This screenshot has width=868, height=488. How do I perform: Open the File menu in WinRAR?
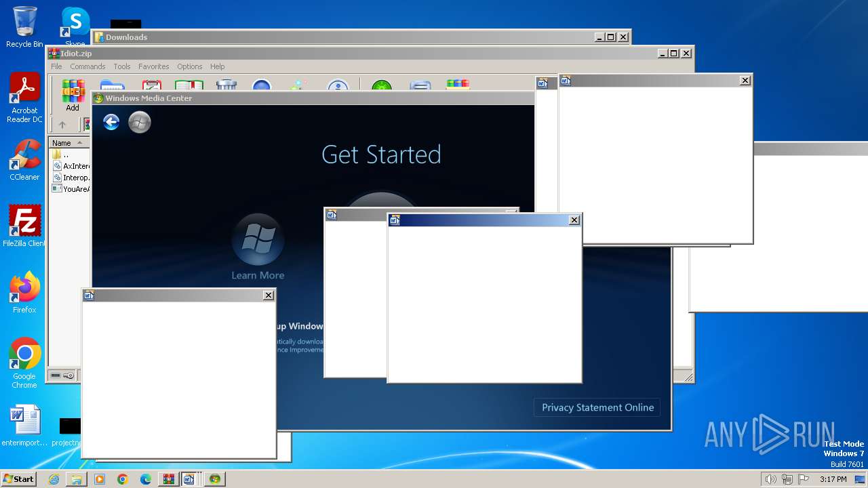click(56, 66)
